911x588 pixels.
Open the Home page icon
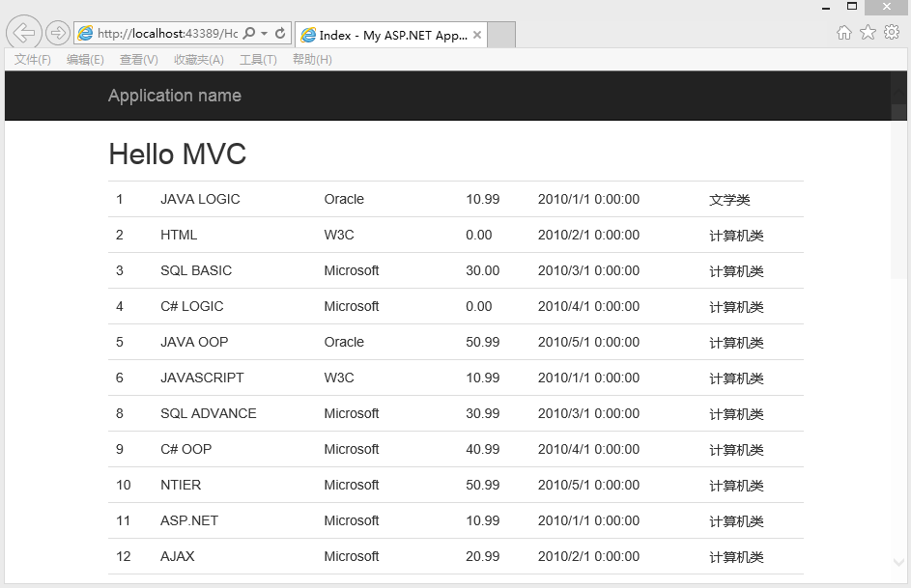(844, 33)
